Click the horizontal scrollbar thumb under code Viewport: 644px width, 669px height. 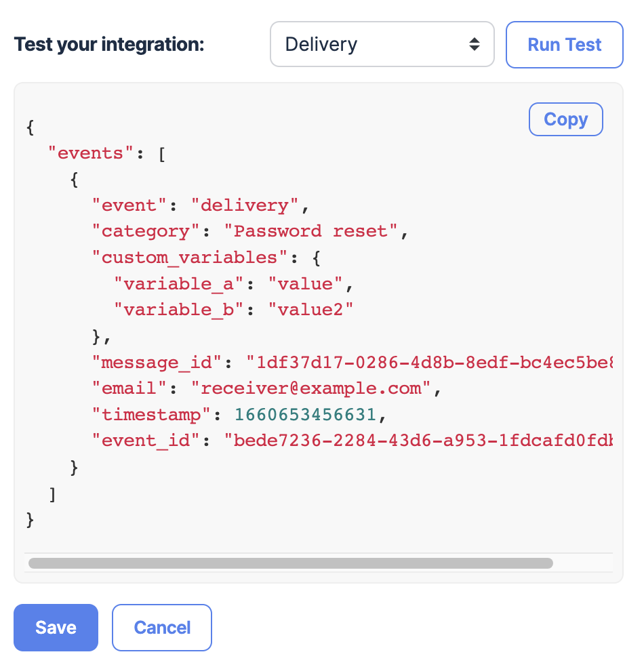(290, 563)
